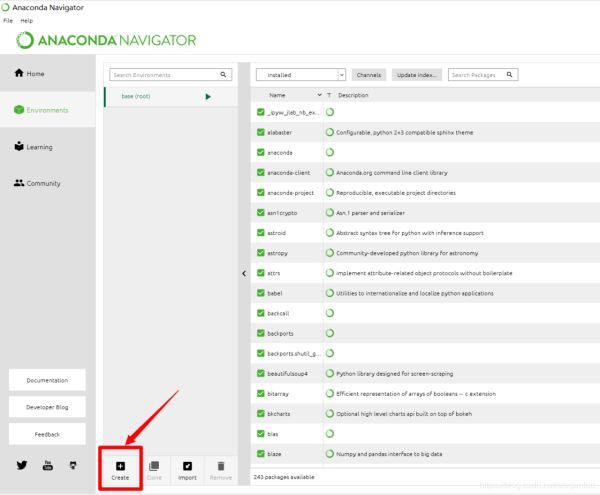Switch to the Learning tab
Screen dimensions: 600x495
tap(40, 147)
